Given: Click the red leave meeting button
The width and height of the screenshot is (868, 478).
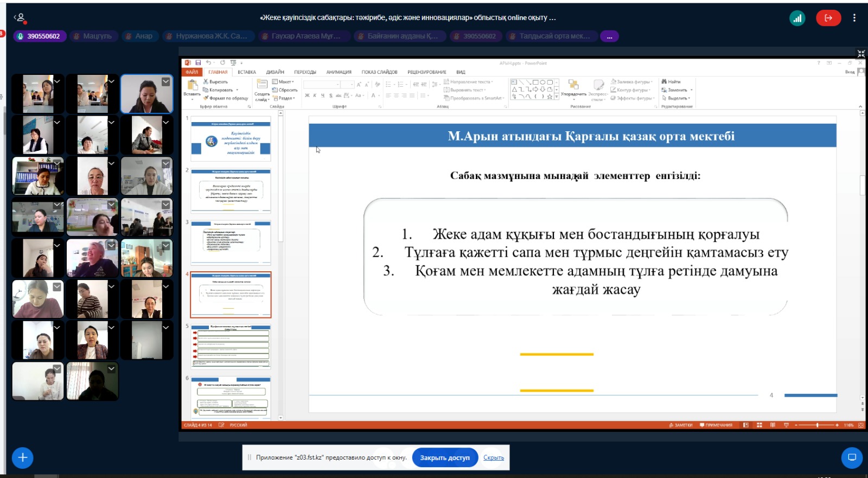Looking at the screenshot, I should pos(828,18).
